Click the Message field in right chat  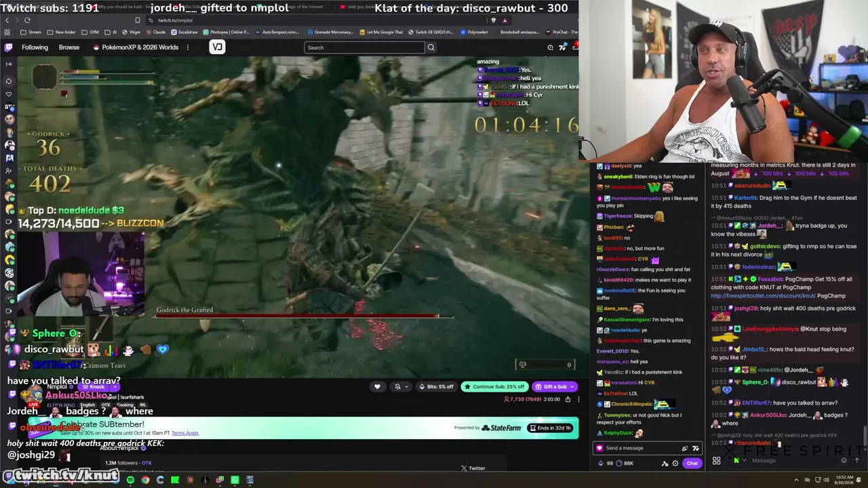791,461
